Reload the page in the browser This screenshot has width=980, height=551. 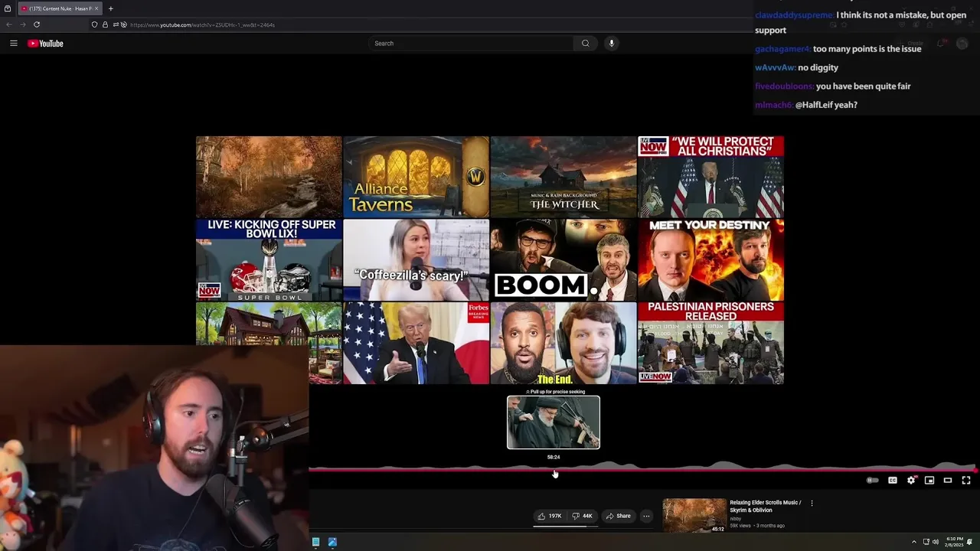[36, 24]
